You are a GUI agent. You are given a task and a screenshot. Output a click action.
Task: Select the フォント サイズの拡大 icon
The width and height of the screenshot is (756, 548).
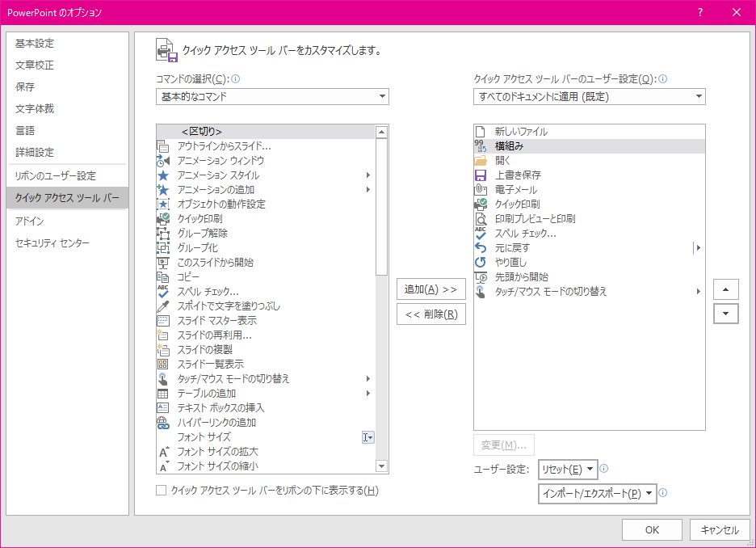point(164,452)
